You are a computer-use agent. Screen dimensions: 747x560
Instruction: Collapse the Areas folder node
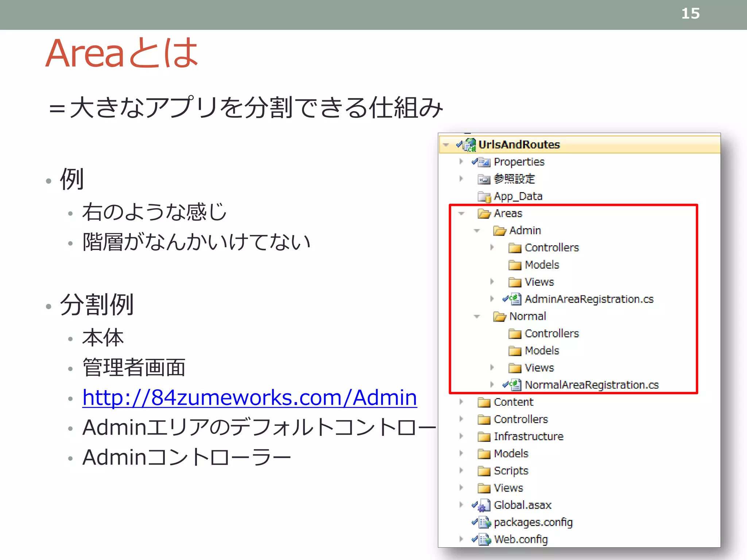pyautogui.click(x=461, y=214)
